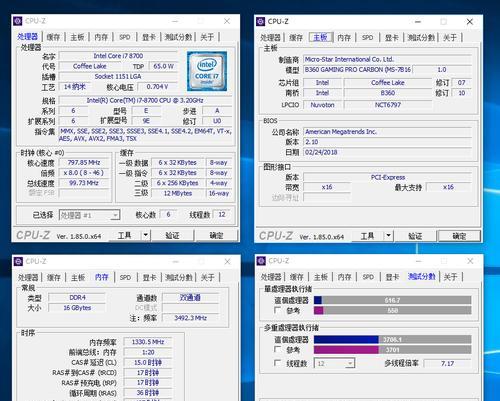500x401 pixels.
Task: Click the PCI-Express graphic interface version field
Action: 388,177
